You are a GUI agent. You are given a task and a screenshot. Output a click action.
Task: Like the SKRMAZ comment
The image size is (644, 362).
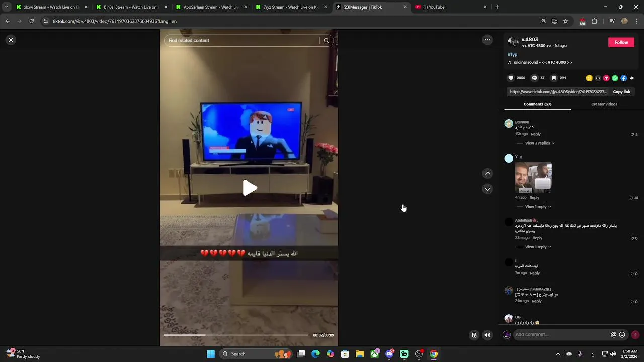tap(632, 302)
